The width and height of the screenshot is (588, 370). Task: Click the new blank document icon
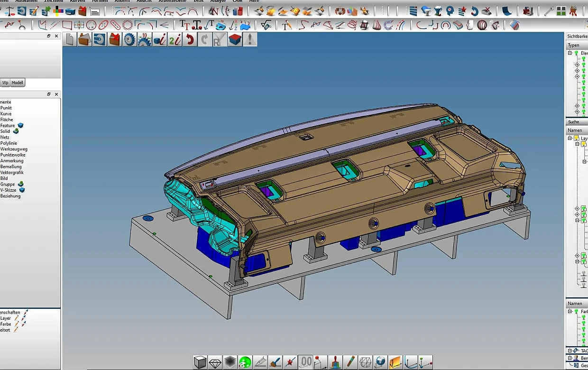click(70, 40)
